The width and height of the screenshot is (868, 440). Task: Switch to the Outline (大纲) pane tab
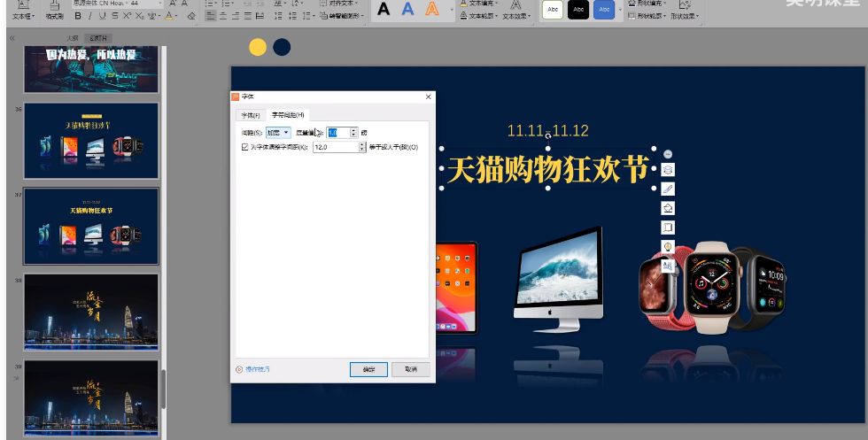tap(73, 38)
